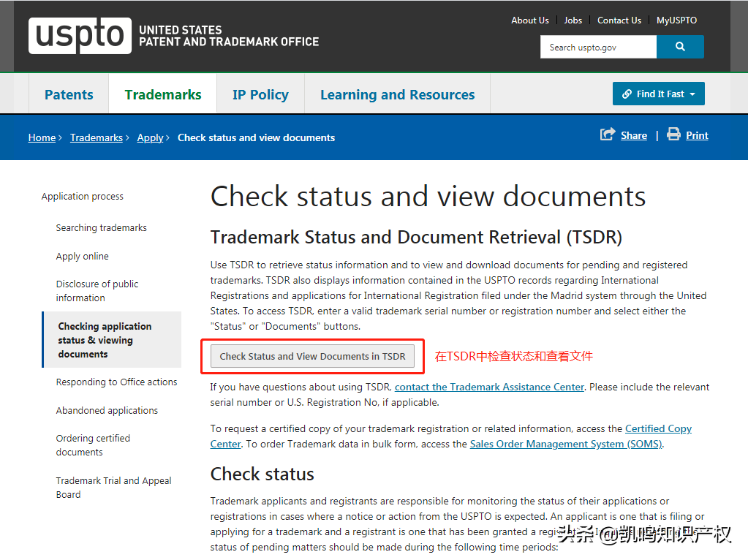The height and width of the screenshot is (560, 748).
Task: Click the Share text link
Action: pos(634,135)
